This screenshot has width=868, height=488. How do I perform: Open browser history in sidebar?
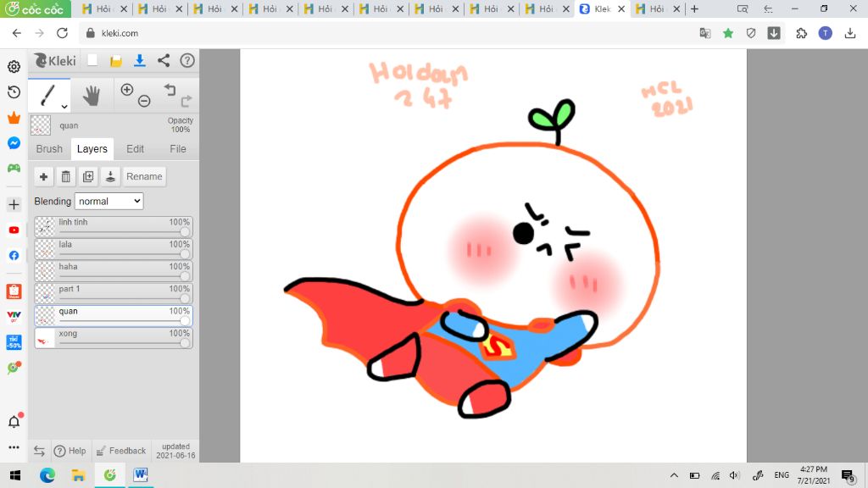click(x=14, y=91)
